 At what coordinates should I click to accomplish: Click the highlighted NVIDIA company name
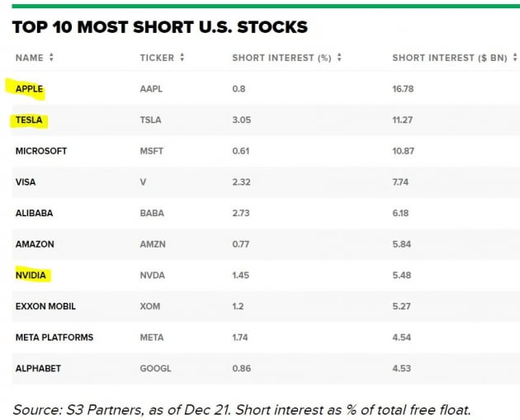[x=31, y=276]
